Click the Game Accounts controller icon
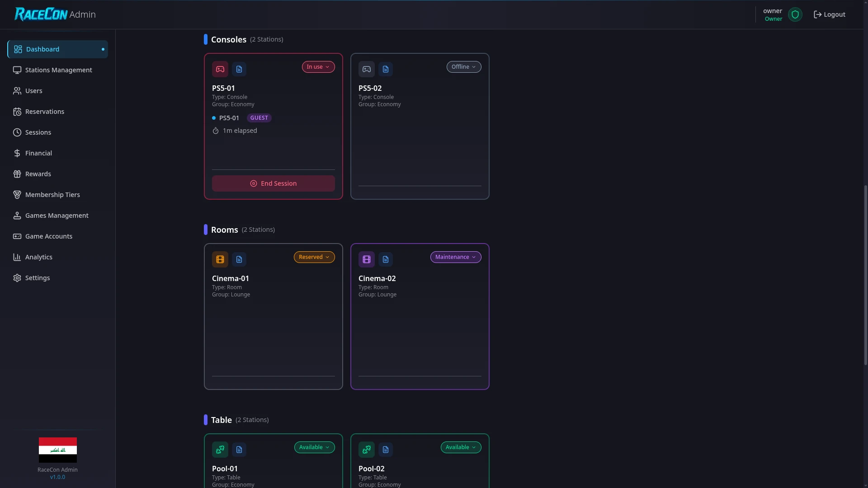The width and height of the screenshot is (868, 488). (x=17, y=236)
